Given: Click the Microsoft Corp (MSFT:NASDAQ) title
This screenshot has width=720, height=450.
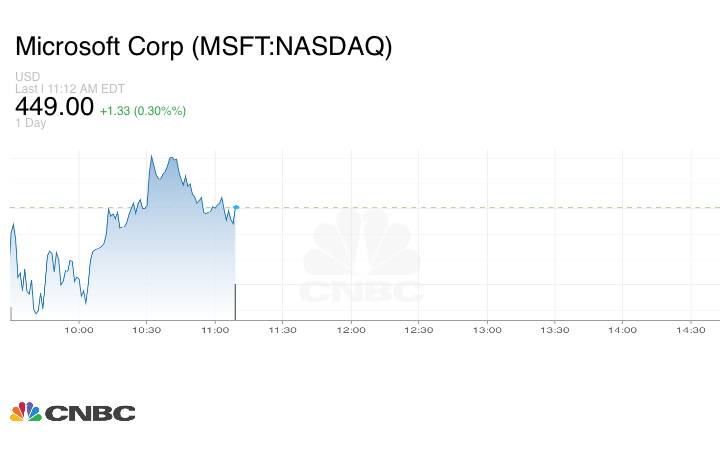Looking at the screenshot, I should click(204, 47).
